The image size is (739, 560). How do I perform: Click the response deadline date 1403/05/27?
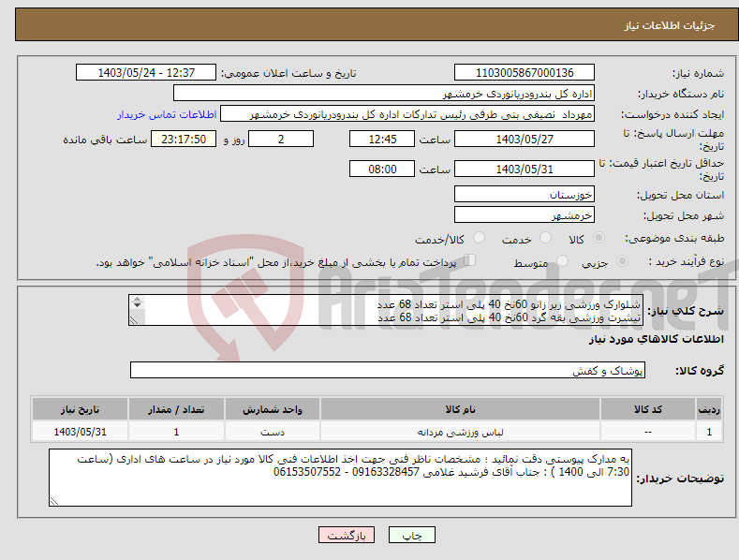coord(525,139)
